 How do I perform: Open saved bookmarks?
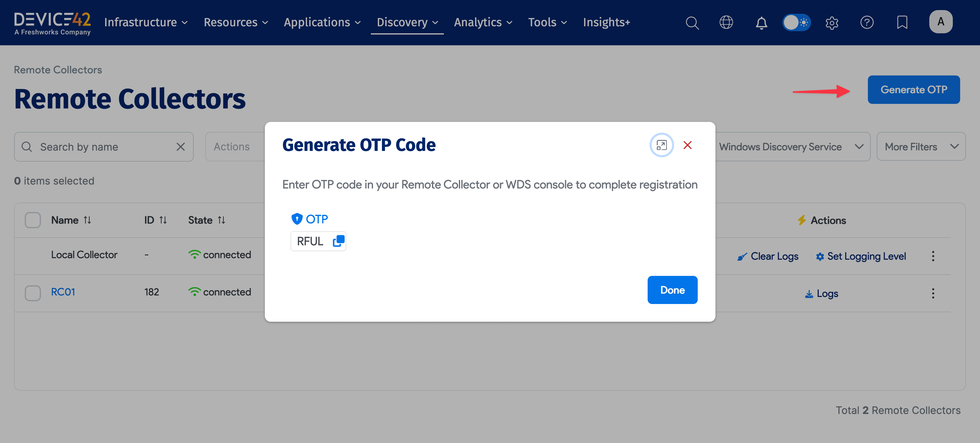tap(902, 22)
